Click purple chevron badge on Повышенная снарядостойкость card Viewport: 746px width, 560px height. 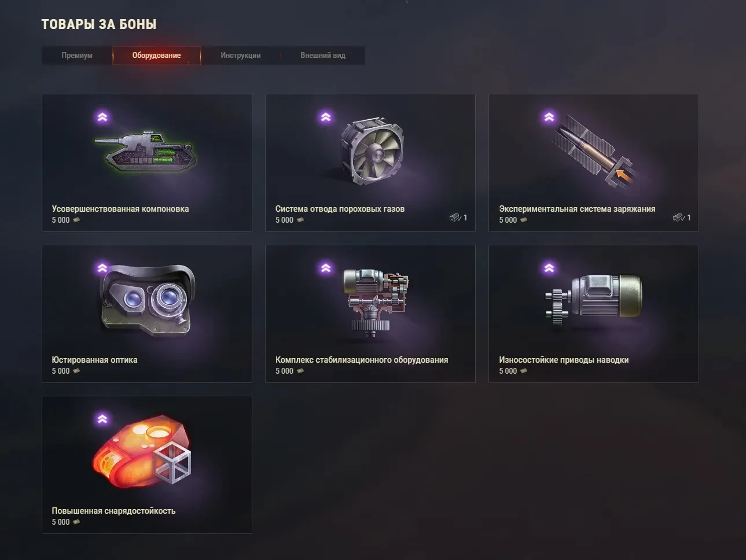pyautogui.click(x=102, y=419)
